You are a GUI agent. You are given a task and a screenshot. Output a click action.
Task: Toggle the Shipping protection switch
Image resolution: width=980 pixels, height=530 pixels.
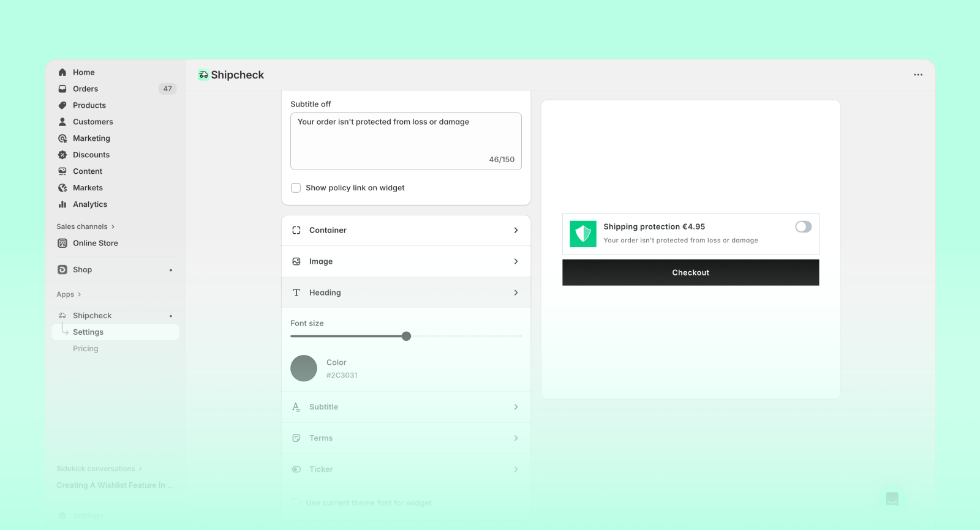804,226
